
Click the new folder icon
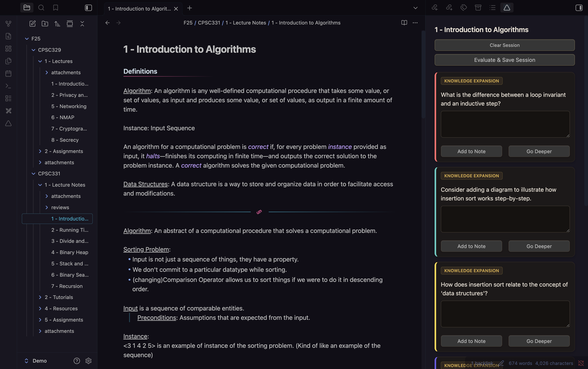point(45,24)
